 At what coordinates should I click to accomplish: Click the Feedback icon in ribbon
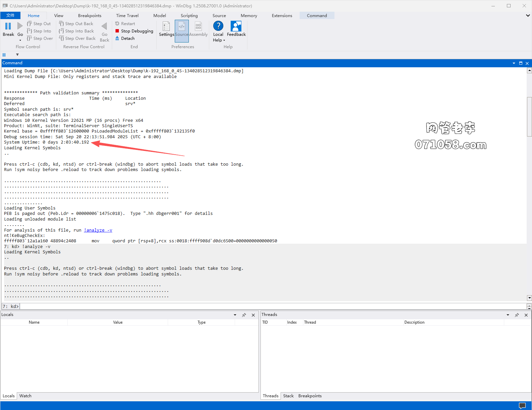tap(236, 26)
